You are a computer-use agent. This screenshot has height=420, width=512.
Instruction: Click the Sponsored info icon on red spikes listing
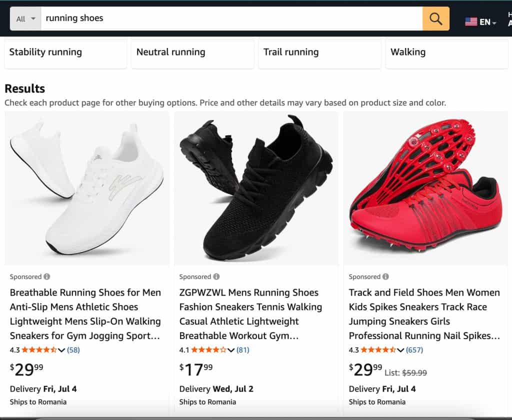pyautogui.click(x=385, y=276)
